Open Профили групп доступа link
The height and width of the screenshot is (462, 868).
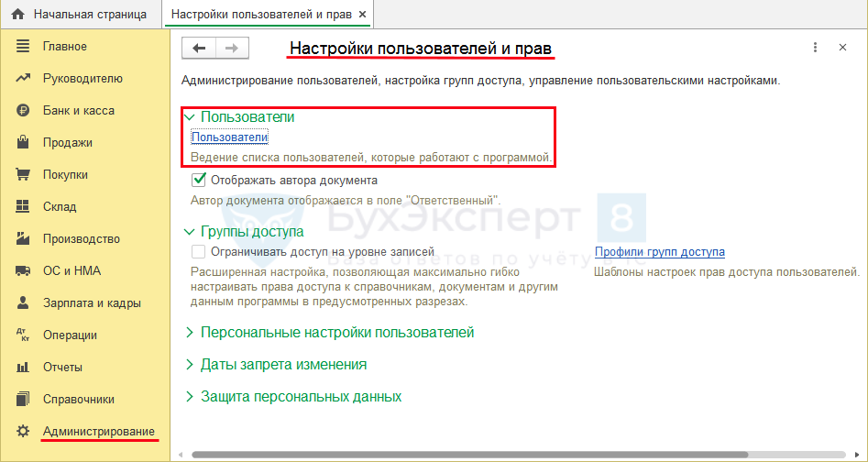(659, 252)
